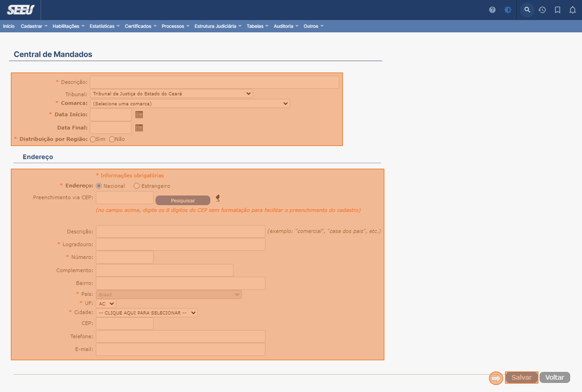Select Não for Distribuição por Região
Screen dimensions: 582x392
coord(112,139)
